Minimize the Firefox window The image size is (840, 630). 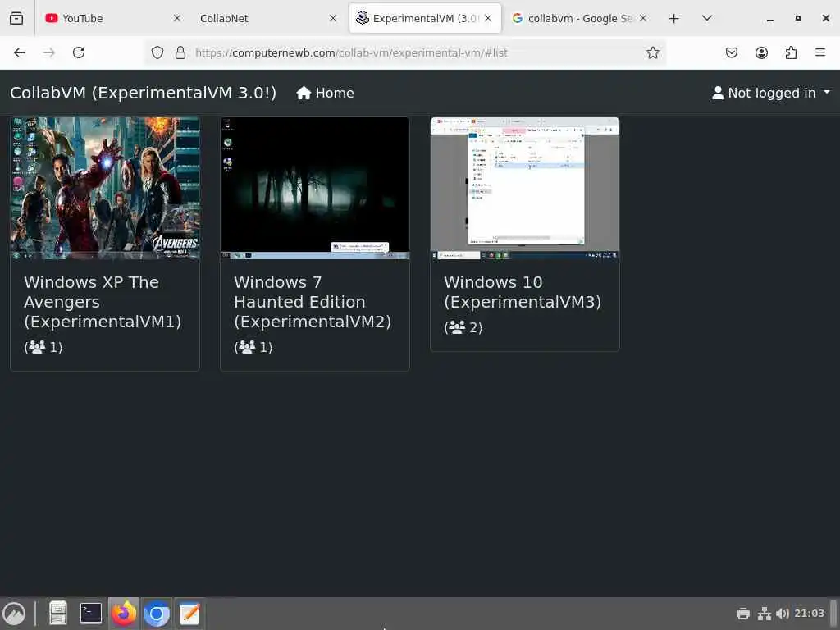pyautogui.click(x=769, y=19)
